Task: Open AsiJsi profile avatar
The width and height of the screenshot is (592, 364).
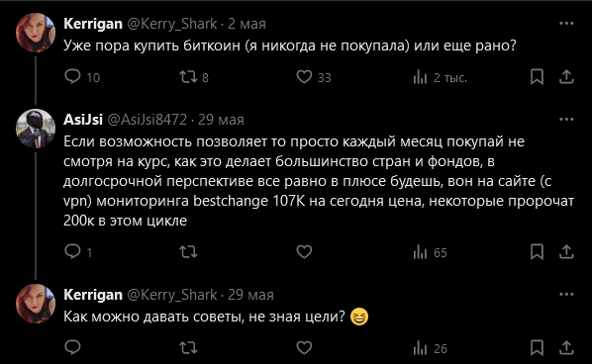Action: tap(36, 129)
